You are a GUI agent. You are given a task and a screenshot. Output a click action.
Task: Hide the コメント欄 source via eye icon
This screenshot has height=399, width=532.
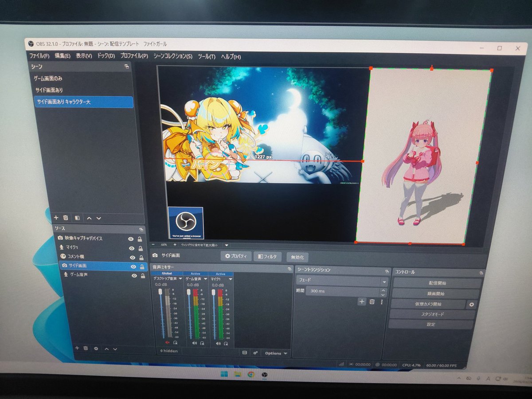coord(132,257)
